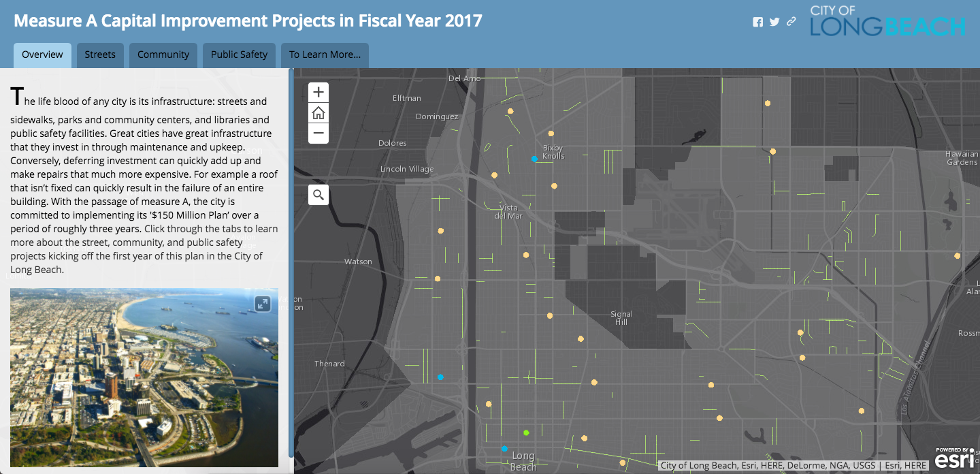Click the blue marker near Bixby Knolls
The width and height of the screenshot is (980, 474).
pyautogui.click(x=534, y=159)
